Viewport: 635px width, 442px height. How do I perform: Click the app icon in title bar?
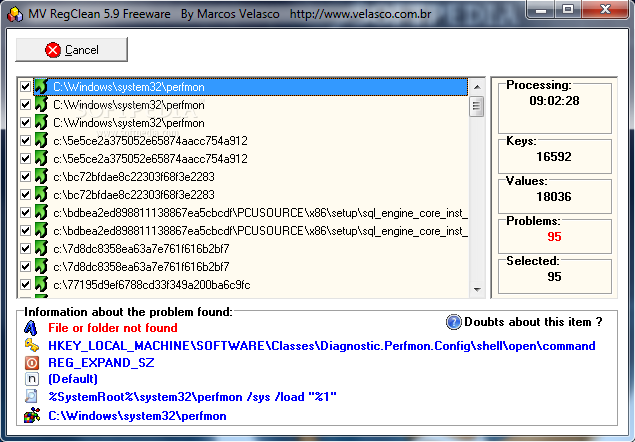(x=15, y=14)
